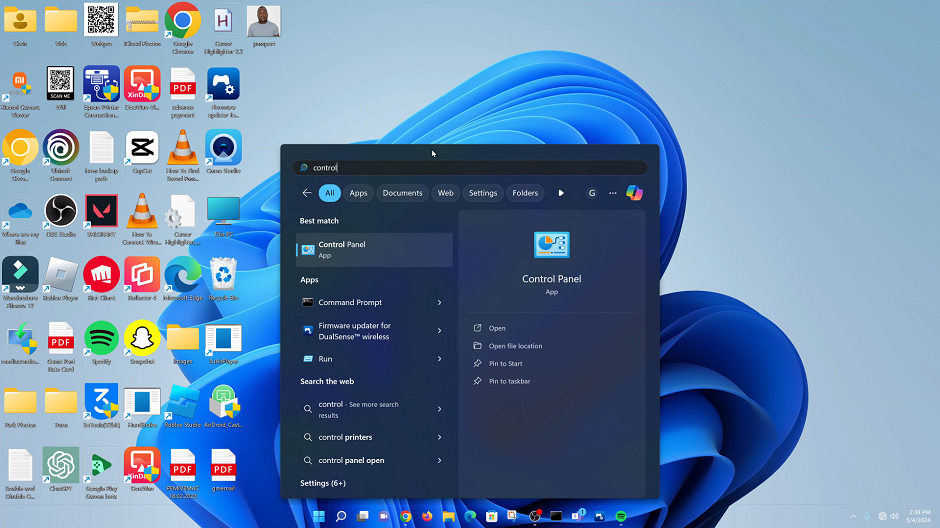The height and width of the screenshot is (528, 940).
Task: Click the taskbar Search magnifier icon
Action: click(341, 516)
